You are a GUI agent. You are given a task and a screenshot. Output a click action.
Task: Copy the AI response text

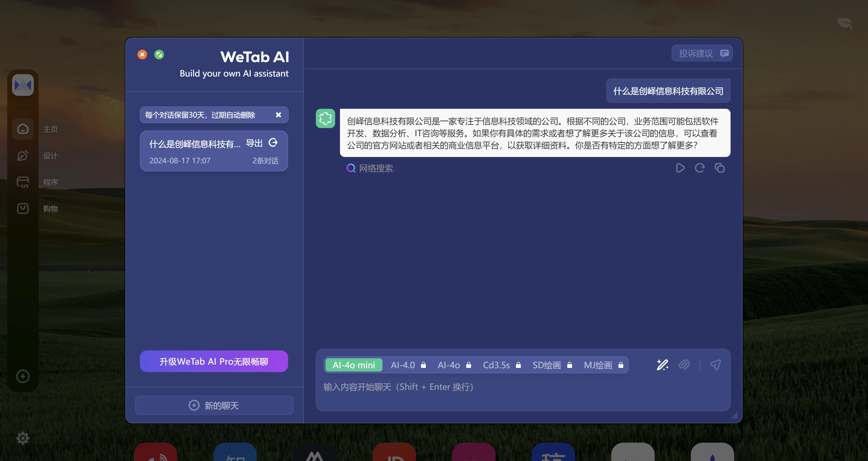(x=719, y=168)
